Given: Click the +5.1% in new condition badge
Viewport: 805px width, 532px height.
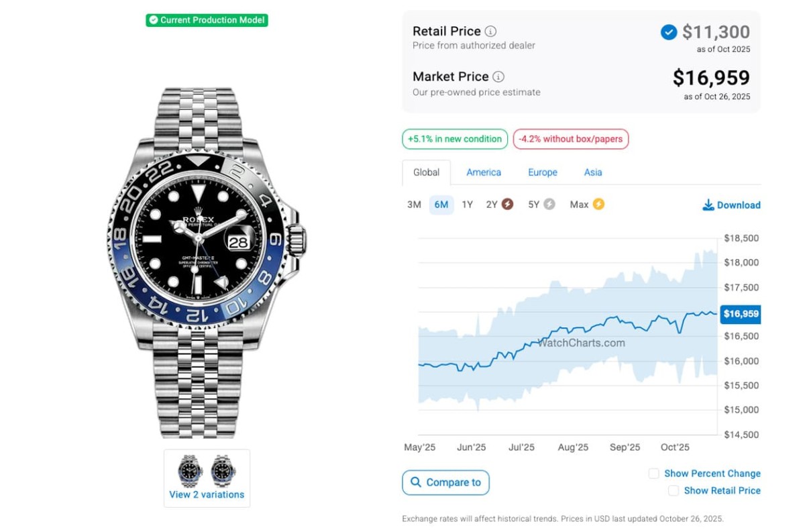Looking at the screenshot, I should [x=455, y=139].
